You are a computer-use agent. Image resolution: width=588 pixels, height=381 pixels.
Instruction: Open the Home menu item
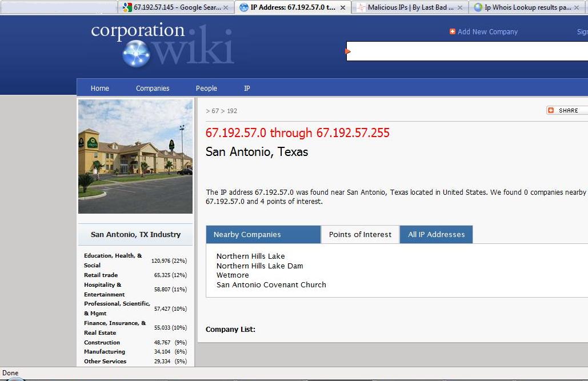[x=100, y=88]
